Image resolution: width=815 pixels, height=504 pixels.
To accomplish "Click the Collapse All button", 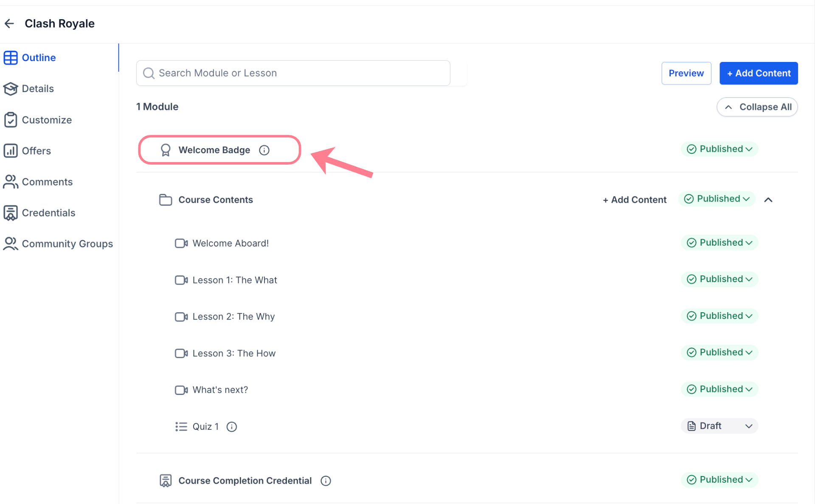I will [757, 107].
